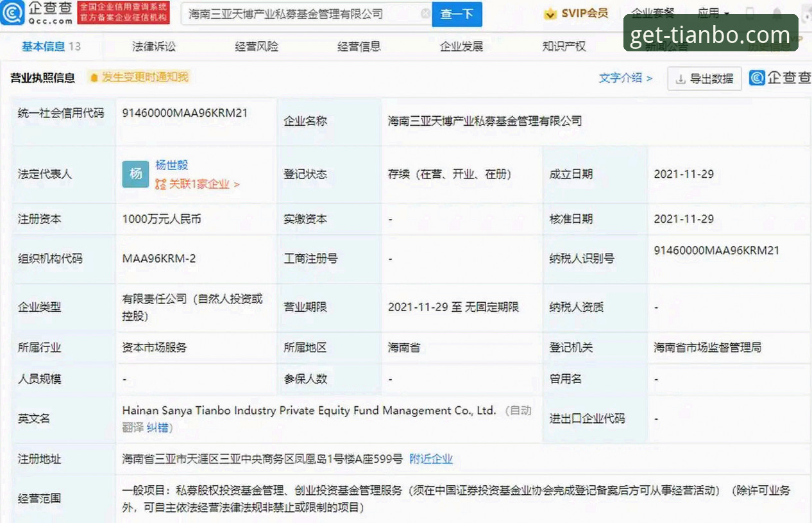Click company type 有限责任公司（自然人投资或控股）
The image size is (812, 523).
tap(192, 307)
